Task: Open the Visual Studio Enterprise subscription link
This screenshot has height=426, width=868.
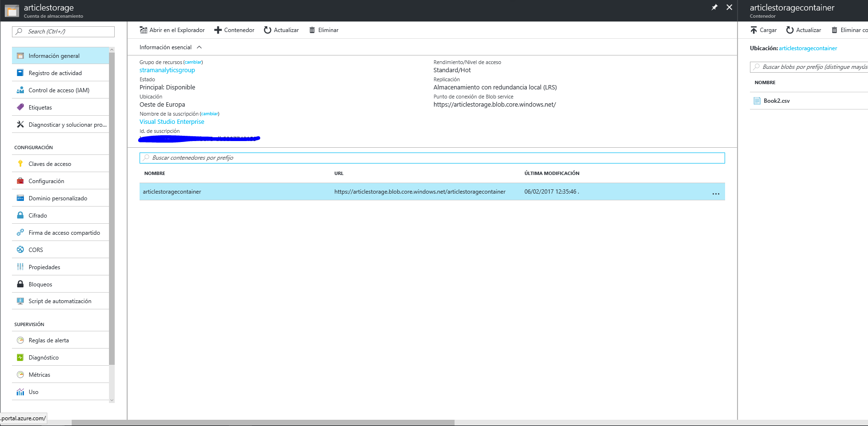Action: tap(172, 122)
